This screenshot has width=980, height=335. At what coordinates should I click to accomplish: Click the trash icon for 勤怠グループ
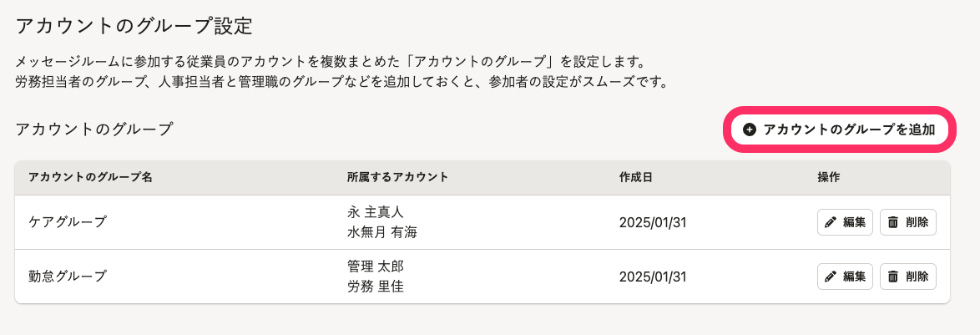893,276
